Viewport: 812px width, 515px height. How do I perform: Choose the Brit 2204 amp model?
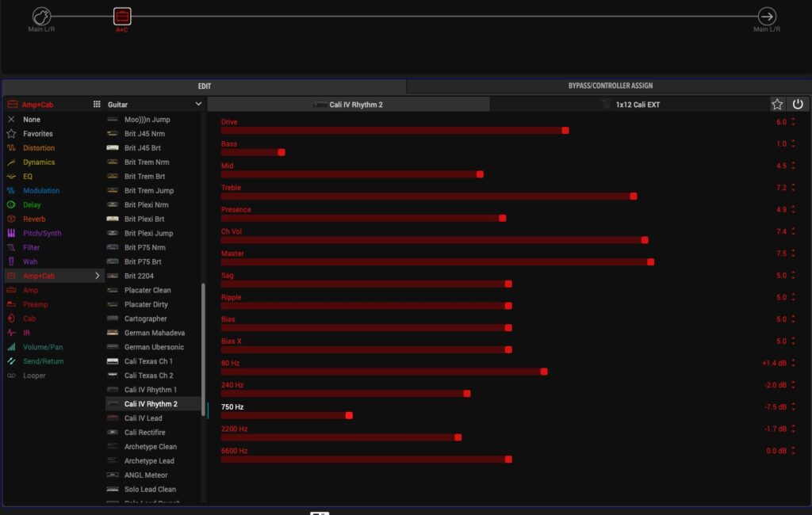click(139, 276)
